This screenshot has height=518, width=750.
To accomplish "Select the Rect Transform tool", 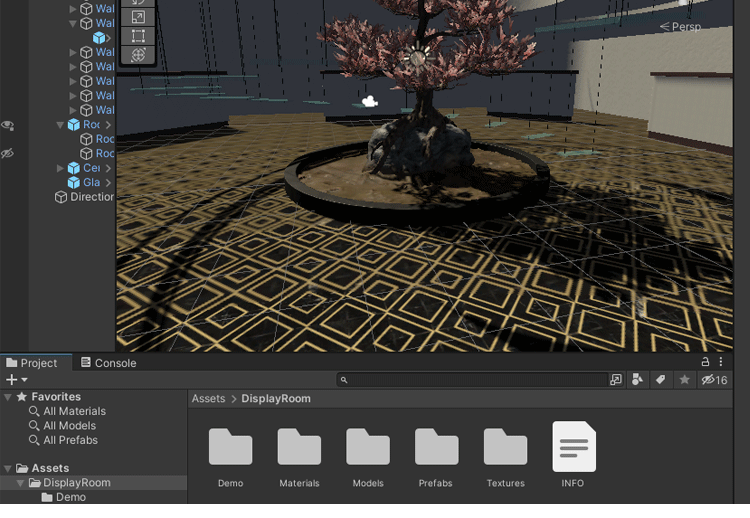I will (138, 36).
